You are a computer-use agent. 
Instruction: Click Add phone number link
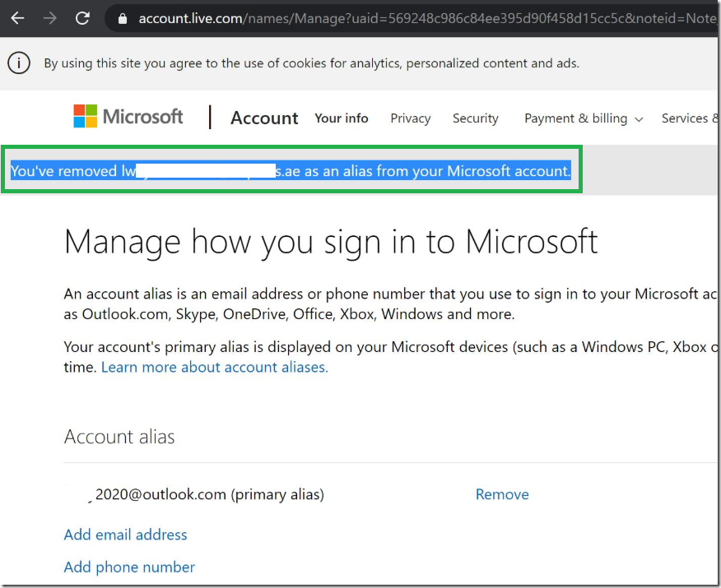(x=129, y=567)
